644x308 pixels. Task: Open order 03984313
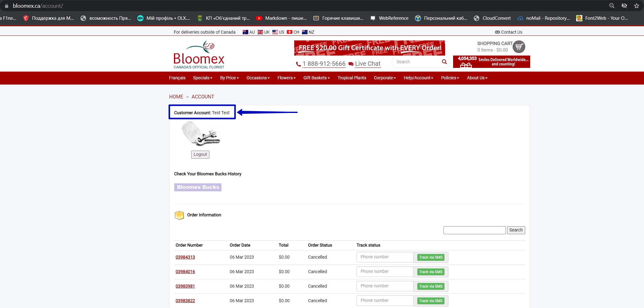coord(185,257)
